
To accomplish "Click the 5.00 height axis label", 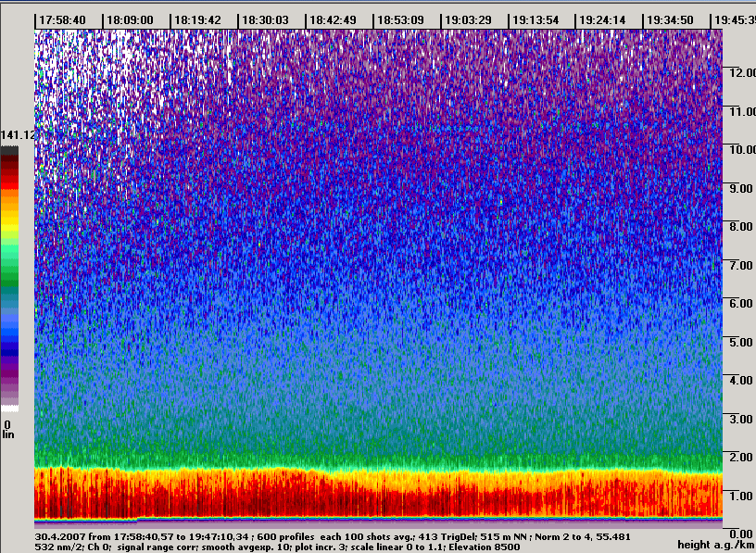I will point(741,342).
